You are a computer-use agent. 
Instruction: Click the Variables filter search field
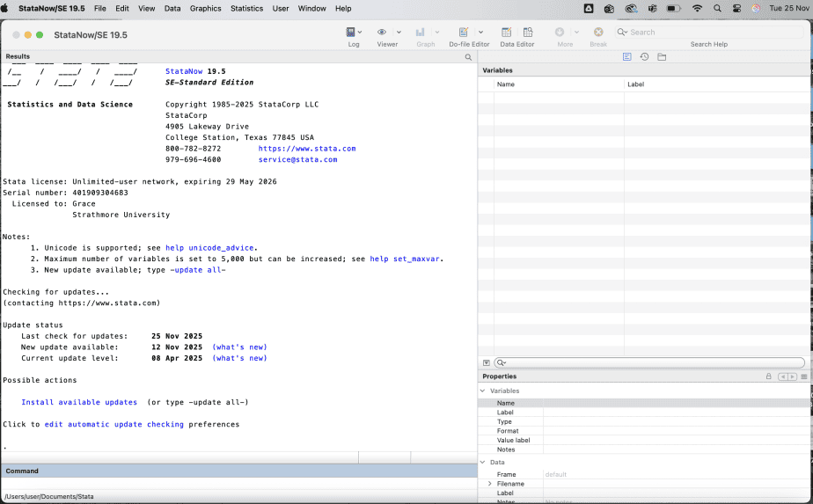(649, 363)
